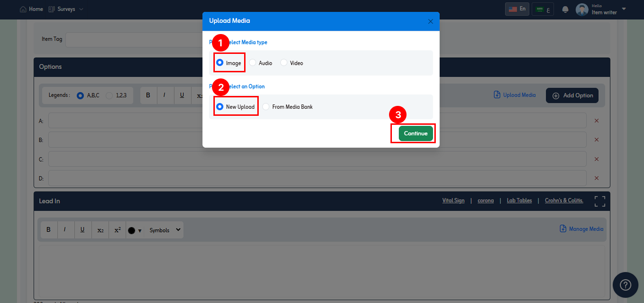The width and height of the screenshot is (644, 303).
Task: Open the Lab Tables reference link
Action: tap(519, 200)
